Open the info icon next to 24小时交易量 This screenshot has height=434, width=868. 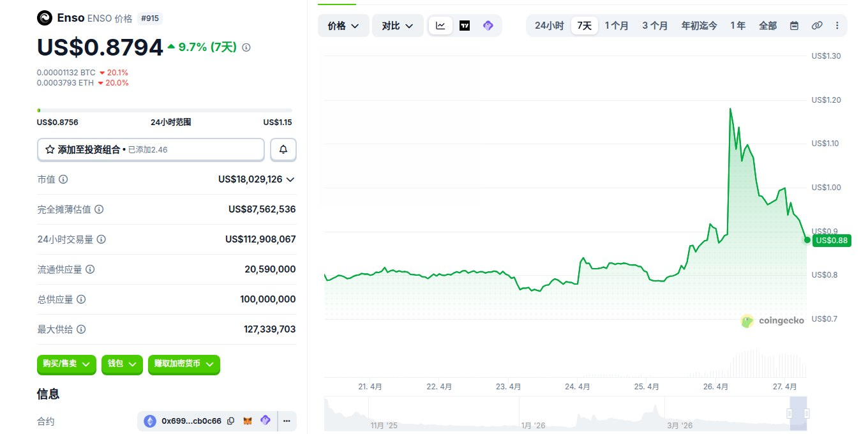tap(101, 239)
